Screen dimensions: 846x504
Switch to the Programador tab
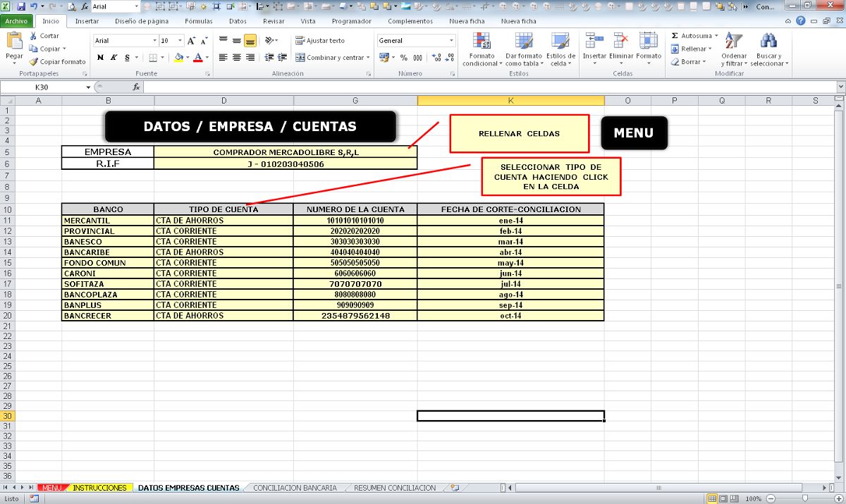[x=352, y=21]
